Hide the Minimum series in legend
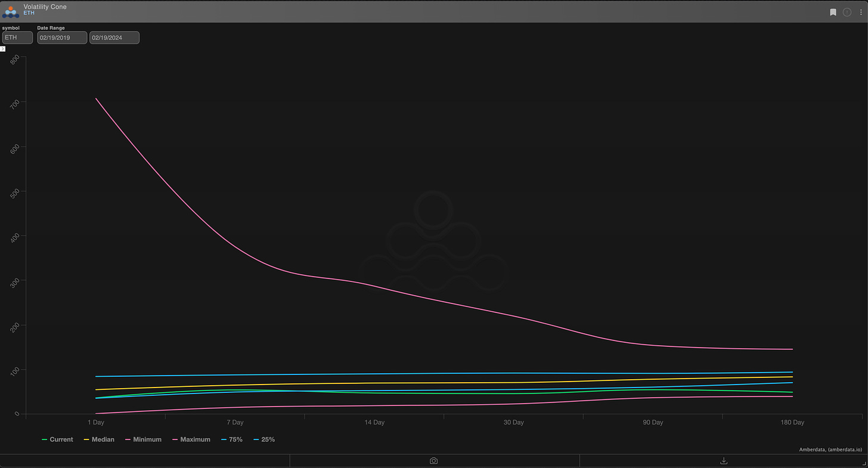This screenshot has width=868, height=468. 143,439
